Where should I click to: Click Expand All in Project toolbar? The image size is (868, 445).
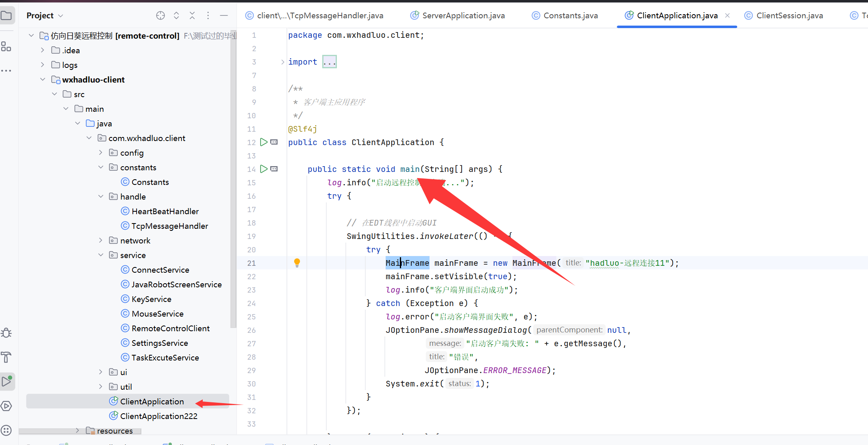[176, 15]
